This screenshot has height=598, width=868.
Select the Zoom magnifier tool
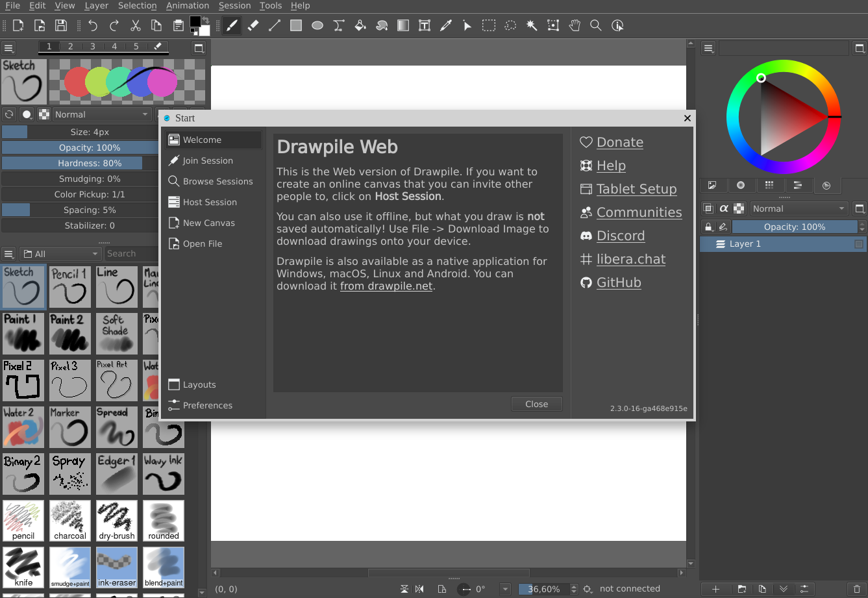tap(596, 25)
